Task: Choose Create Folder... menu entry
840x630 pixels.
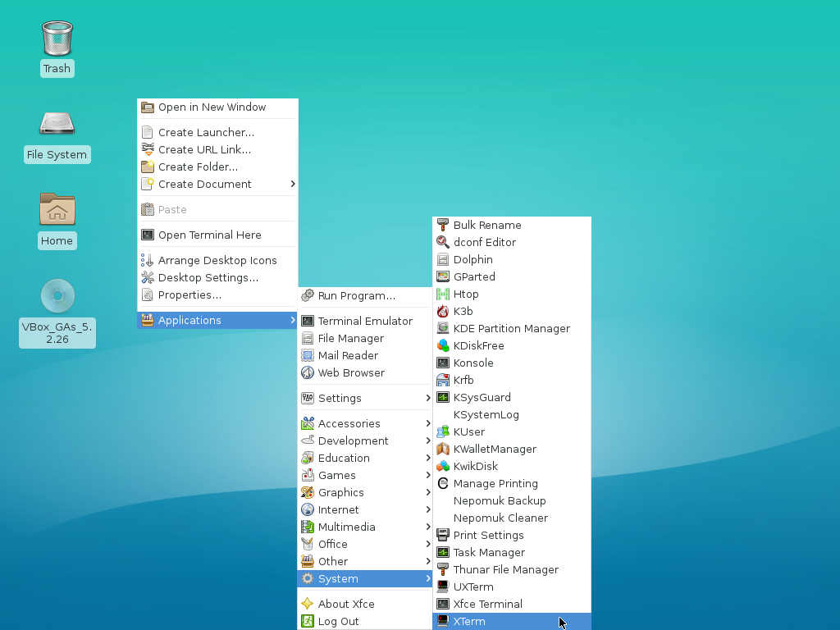Action: pos(217,167)
